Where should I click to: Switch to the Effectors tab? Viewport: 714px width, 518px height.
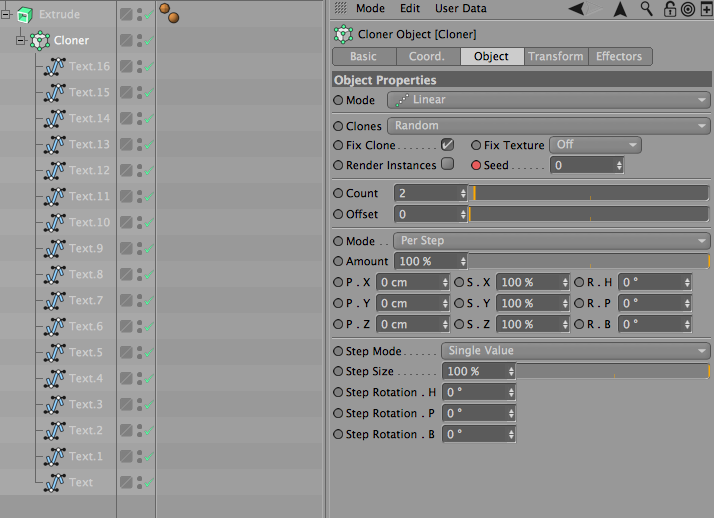coord(619,56)
